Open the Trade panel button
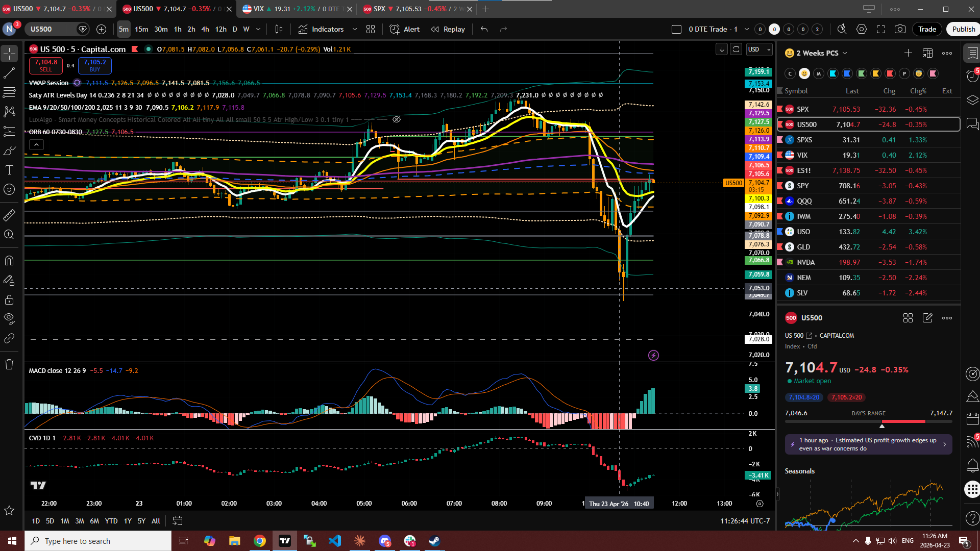The height and width of the screenshot is (551, 980). [927, 29]
